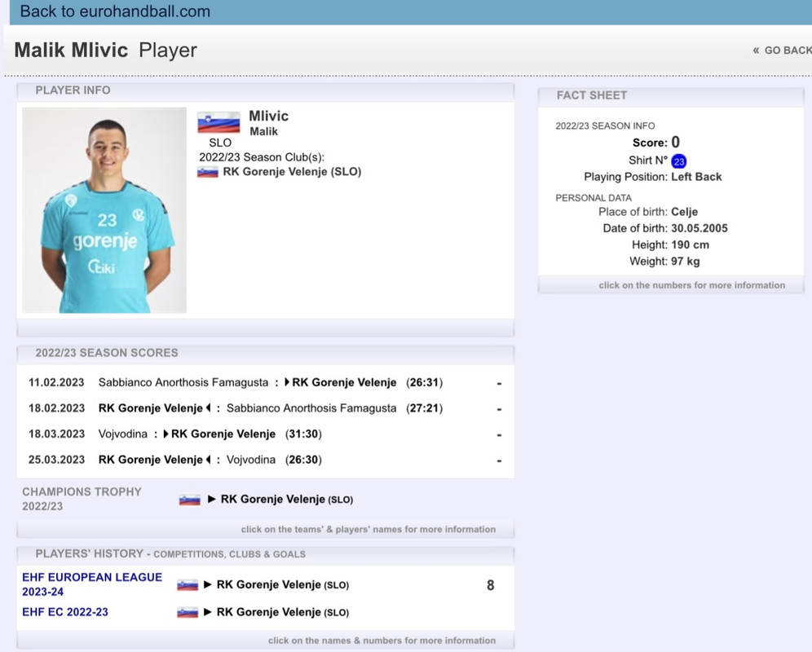Click the 27:21 match score
Image resolution: width=812 pixels, height=652 pixels.
[x=424, y=408]
